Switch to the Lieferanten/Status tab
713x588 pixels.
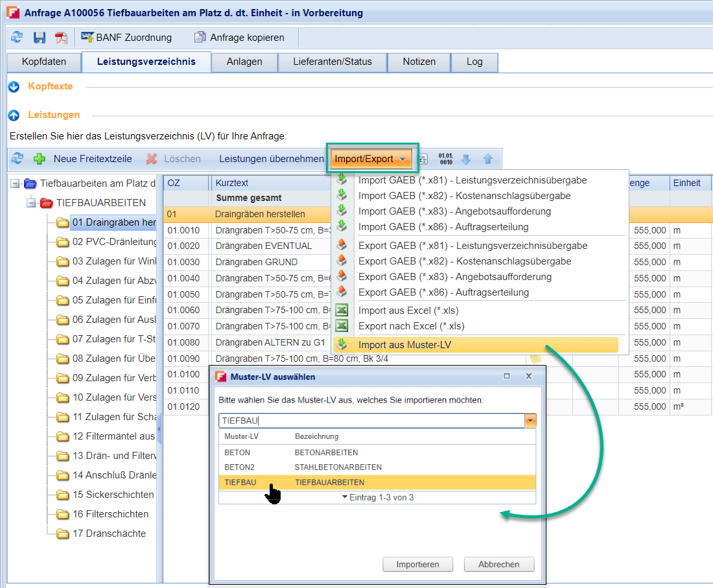click(332, 62)
